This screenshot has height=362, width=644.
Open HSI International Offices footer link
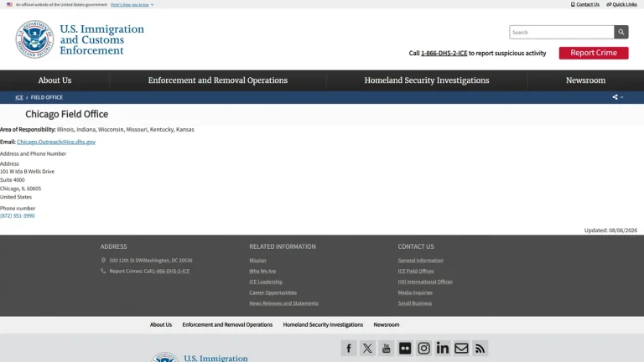point(425,282)
